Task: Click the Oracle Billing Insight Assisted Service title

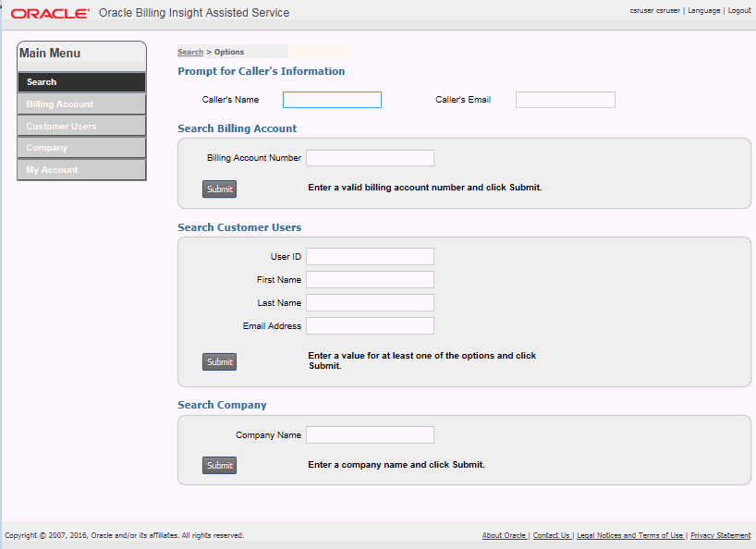Action: click(194, 13)
